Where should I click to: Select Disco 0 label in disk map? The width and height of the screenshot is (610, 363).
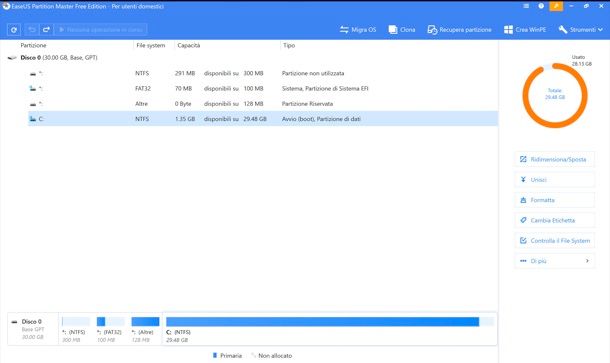[x=32, y=322]
